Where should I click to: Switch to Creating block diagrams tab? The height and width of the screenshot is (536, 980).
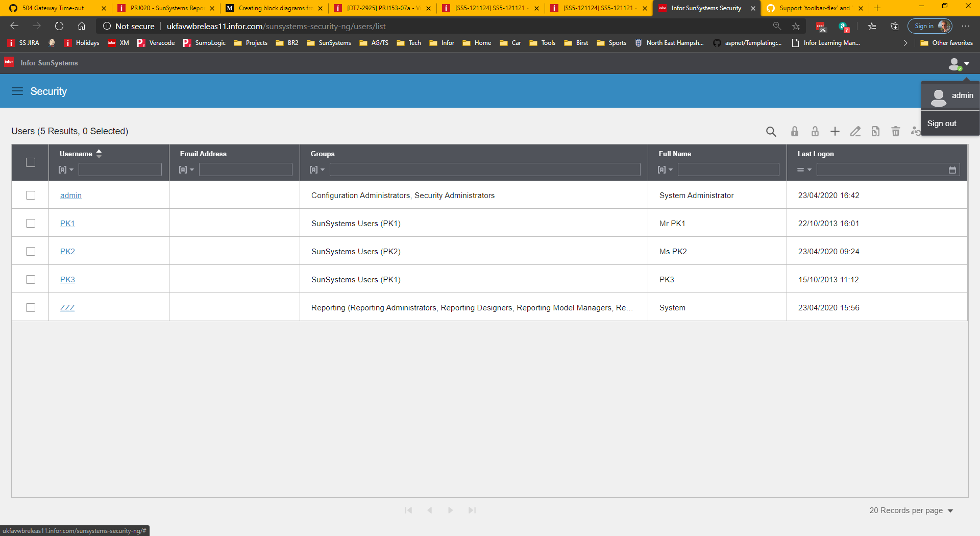(275, 8)
